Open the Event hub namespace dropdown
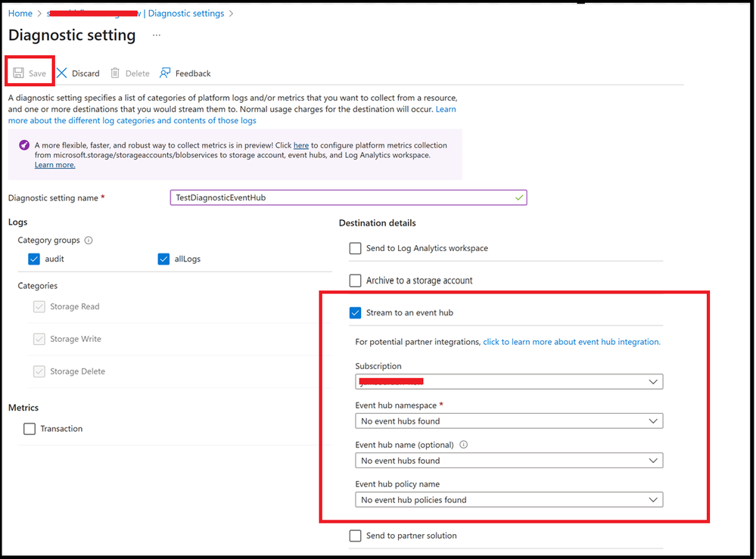 [509, 421]
